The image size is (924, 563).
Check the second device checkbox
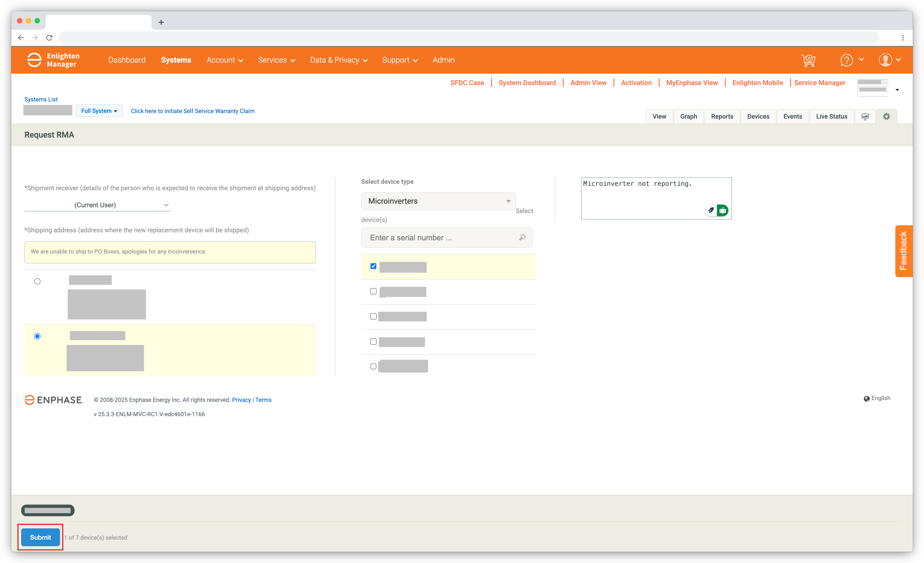tap(373, 291)
